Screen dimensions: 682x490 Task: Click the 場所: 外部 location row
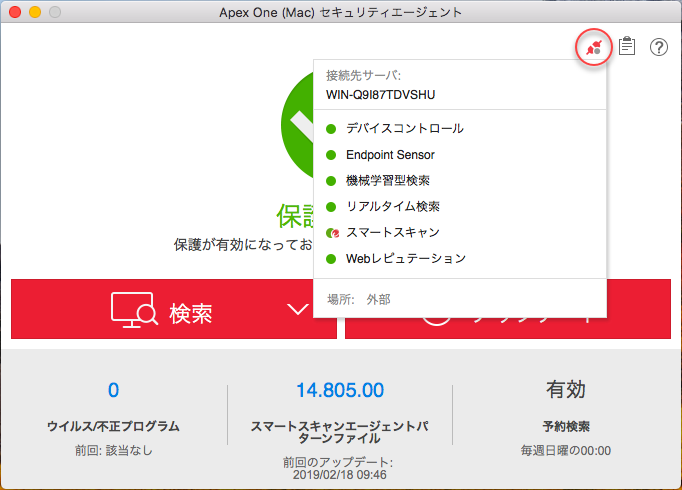click(358, 298)
